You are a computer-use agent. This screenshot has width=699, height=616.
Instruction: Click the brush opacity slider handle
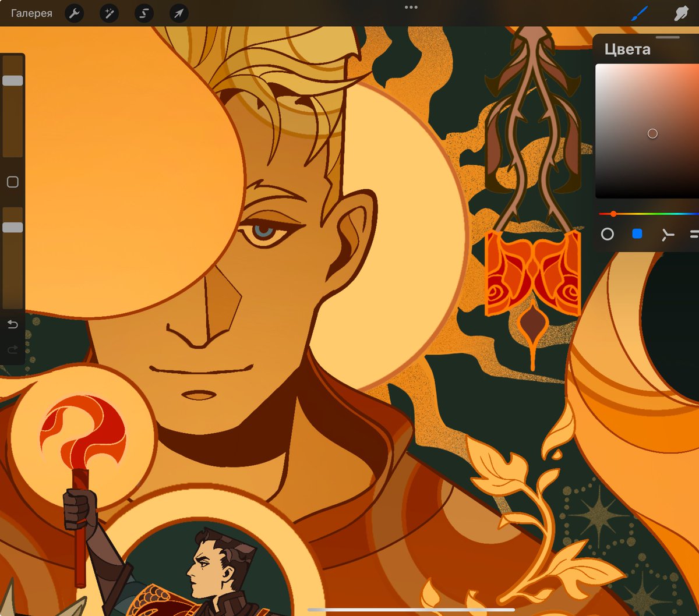[x=13, y=227]
